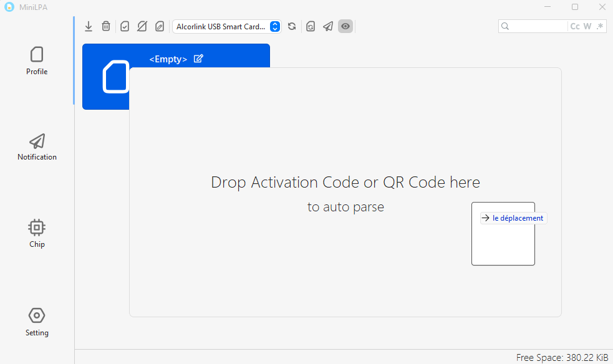The image size is (613, 364).
Task: Toggle the eye visibility icon in the toolbar
Action: point(345,26)
